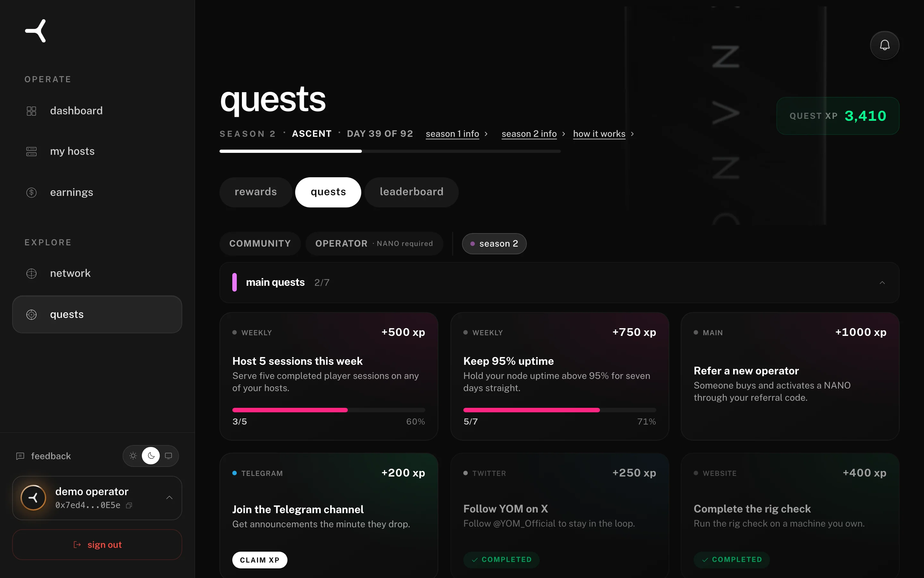Click the YOM logo in sidebar
This screenshot has width=924, height=578.
coord(36,31)
